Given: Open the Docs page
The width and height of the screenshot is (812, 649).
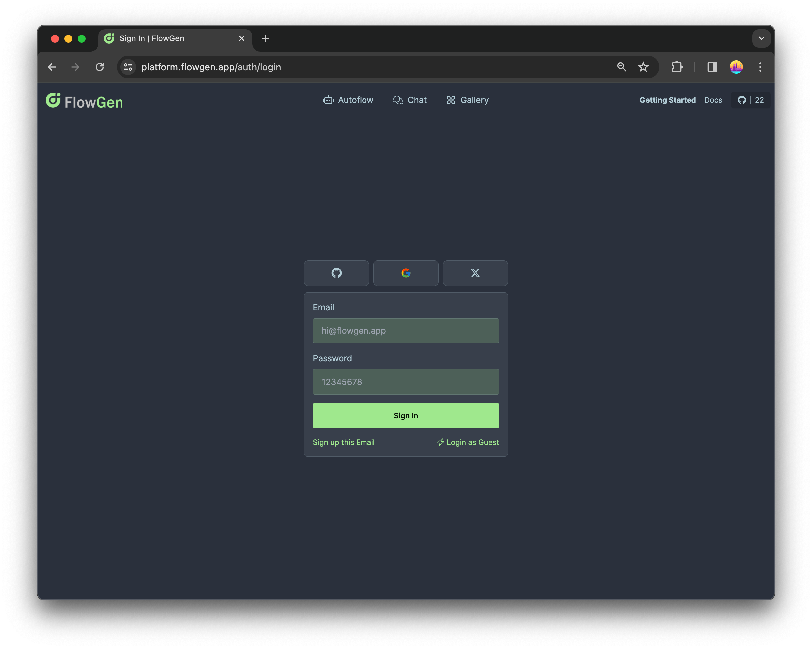Looking at the screenshot, I should (x=713, y=100).
